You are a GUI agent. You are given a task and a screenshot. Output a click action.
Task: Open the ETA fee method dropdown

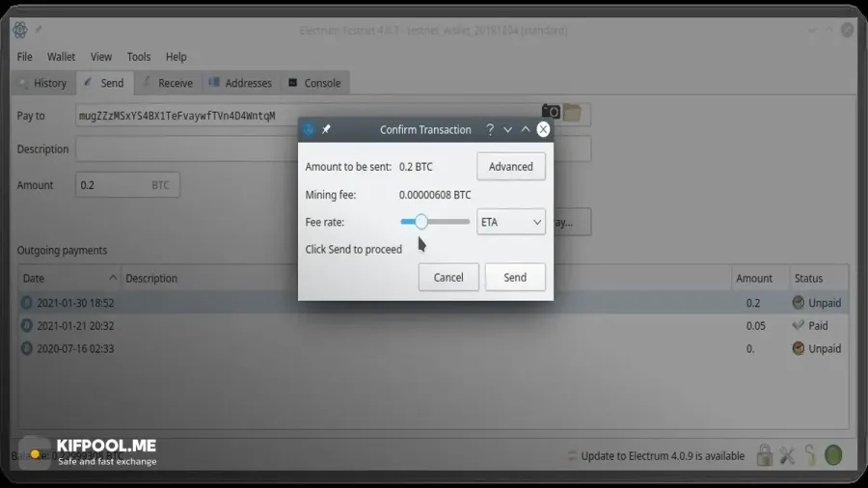pyautogui.click(x=511, y=222)
